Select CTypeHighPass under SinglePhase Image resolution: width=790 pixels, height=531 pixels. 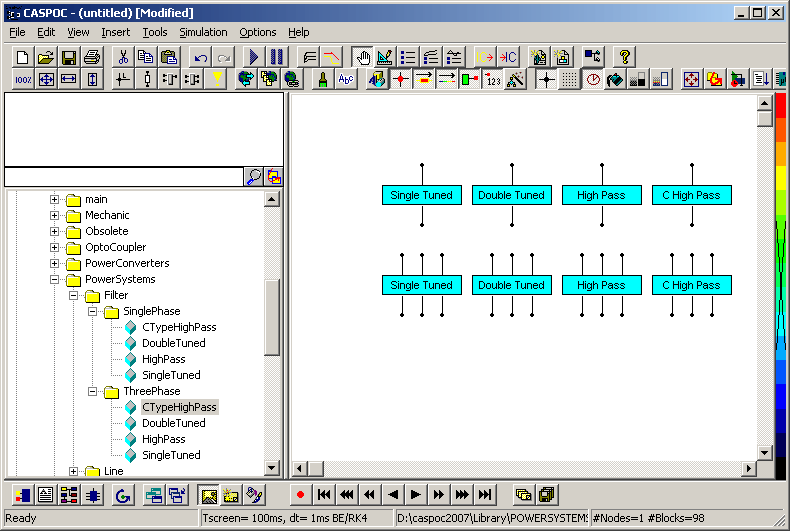[179, 327]
